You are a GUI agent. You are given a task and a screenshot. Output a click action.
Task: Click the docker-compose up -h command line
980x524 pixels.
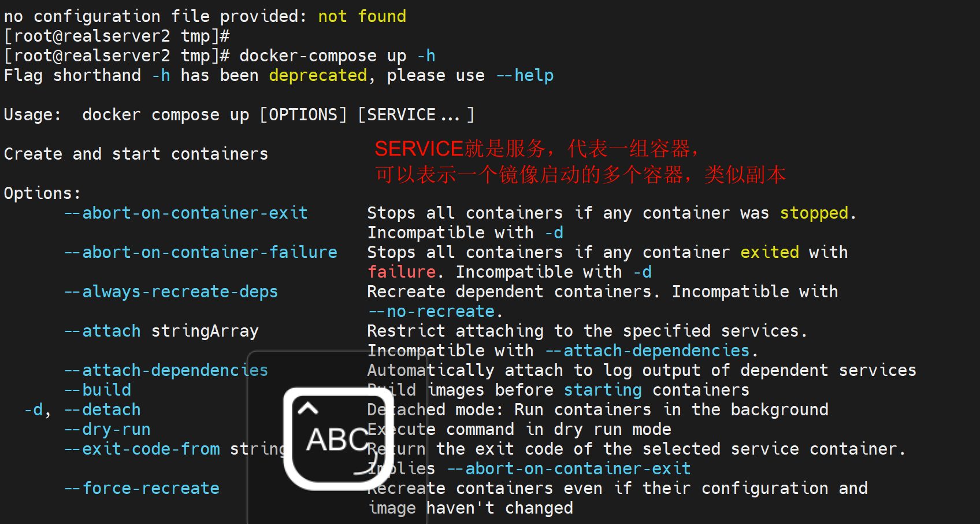tap(337, 56)
